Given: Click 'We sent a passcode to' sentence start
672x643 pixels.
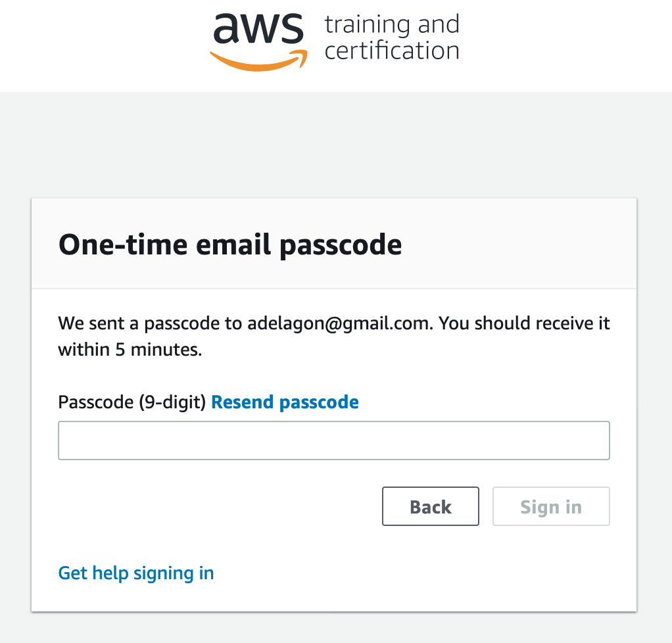Looking at the screenshot, I should [150, 323].
